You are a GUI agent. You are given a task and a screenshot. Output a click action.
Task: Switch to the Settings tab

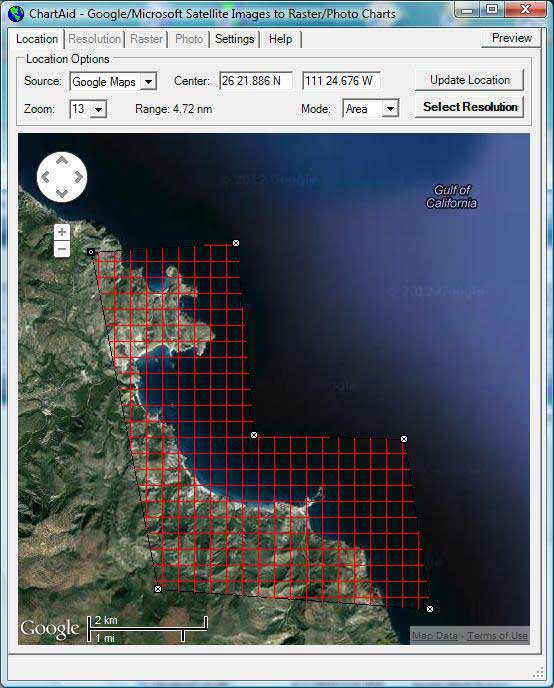(x=235, y=39)
